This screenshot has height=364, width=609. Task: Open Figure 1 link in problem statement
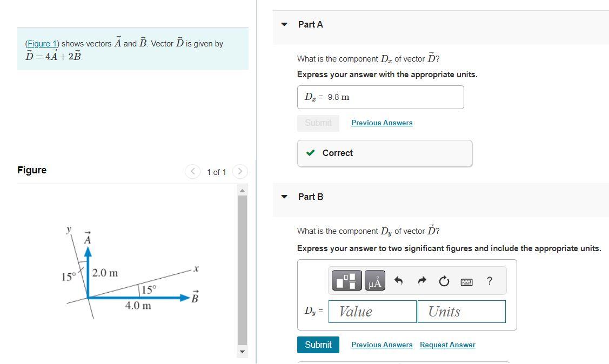(42, 44)
